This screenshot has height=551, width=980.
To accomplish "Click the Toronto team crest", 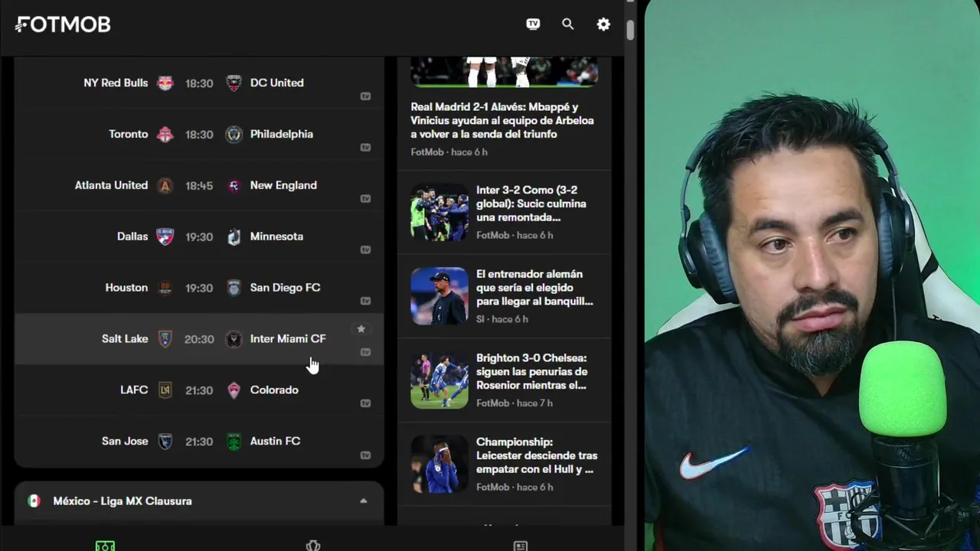I will point(165,135).
